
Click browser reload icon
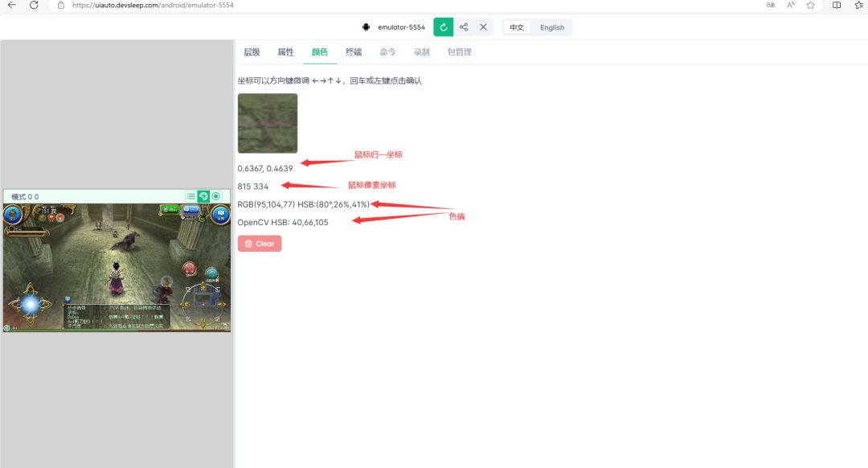coord(34,5)
